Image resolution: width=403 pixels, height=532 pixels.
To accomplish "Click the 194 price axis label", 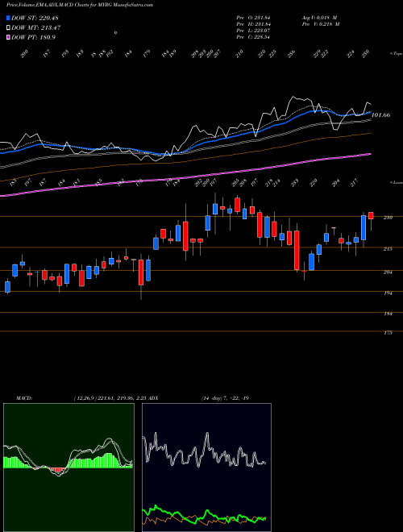I will (388, 293).
